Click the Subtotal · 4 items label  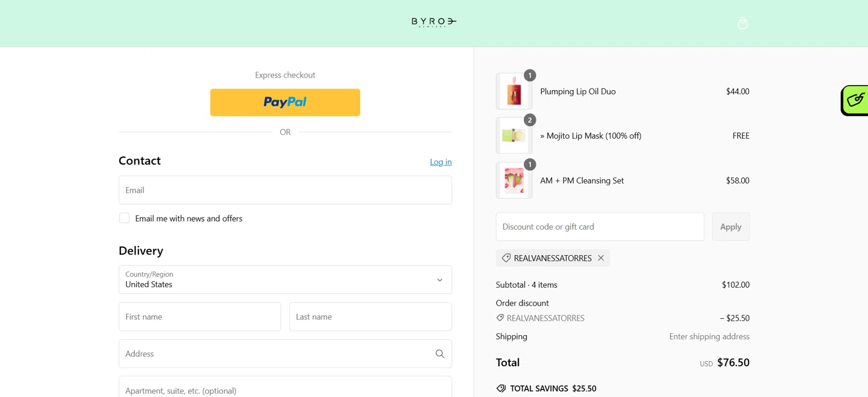527,285
